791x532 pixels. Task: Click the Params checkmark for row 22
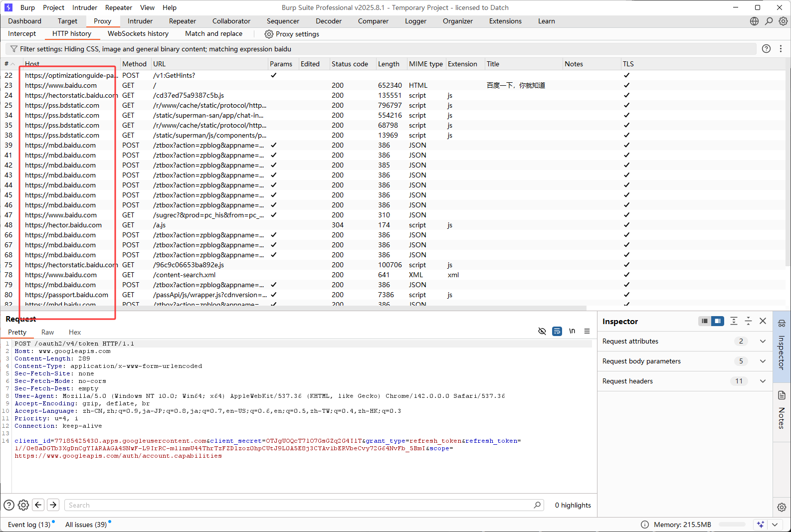pyautogui.click(x=273, y=75)
